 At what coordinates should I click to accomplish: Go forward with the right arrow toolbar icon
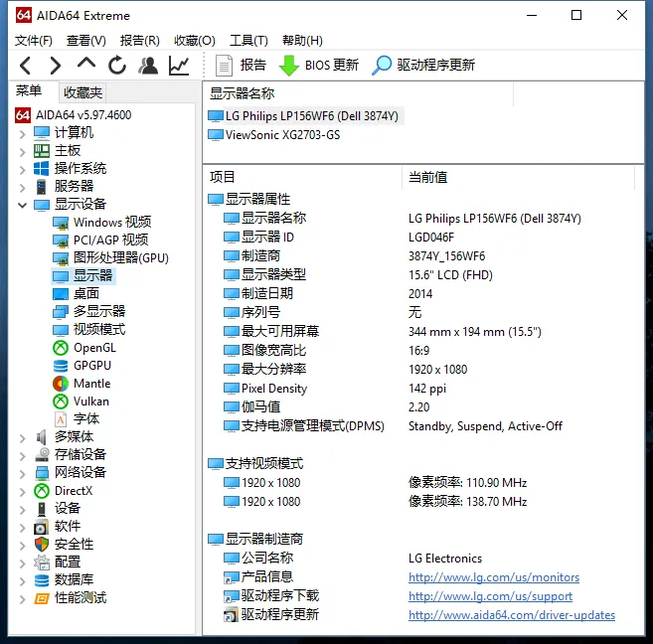(x=56, y=66)
